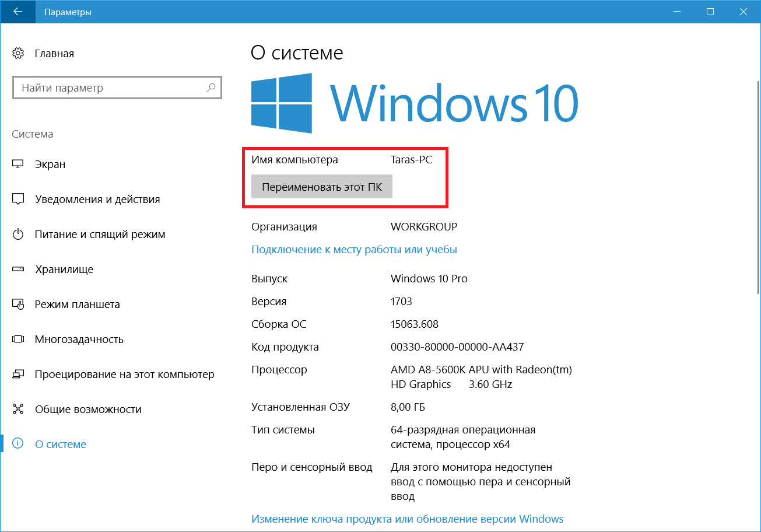This screenshot has width=761, height=532.
Task: Click the Найти параметр search field
Action: [117, 88]
